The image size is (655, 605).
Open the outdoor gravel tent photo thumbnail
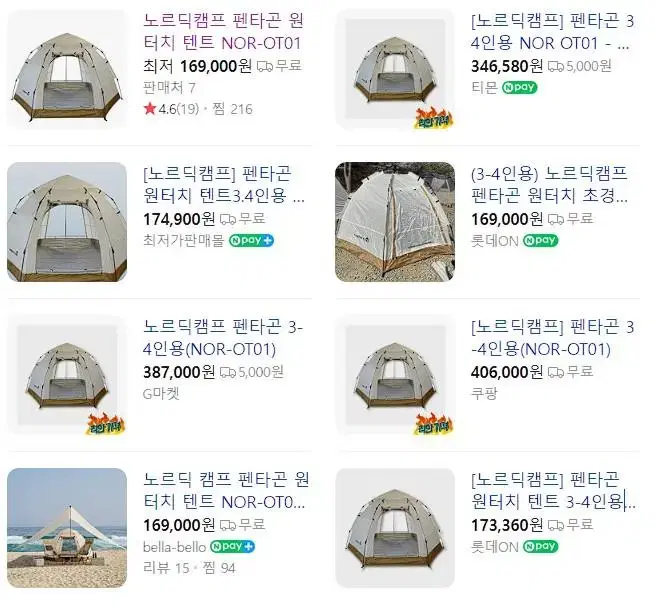point(395,222)
